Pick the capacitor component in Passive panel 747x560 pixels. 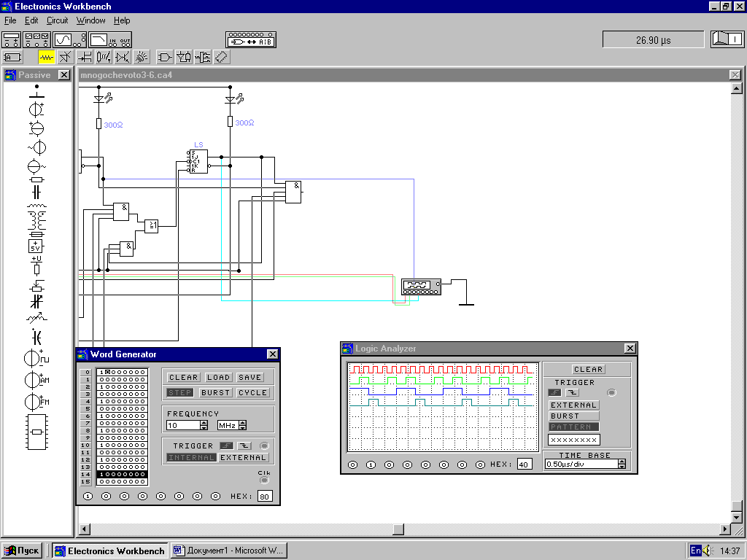(x=36, y=192)
